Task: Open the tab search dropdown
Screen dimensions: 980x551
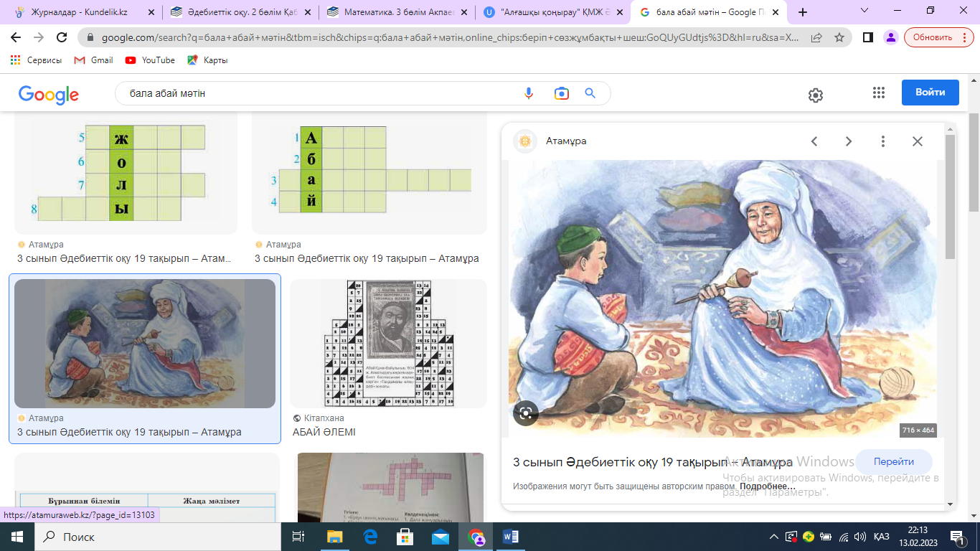Action: 864,11
